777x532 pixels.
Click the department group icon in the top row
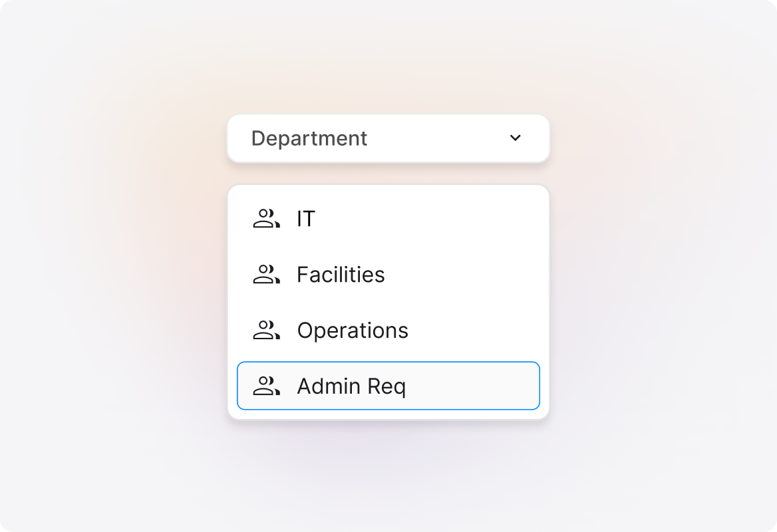[266, 219]
